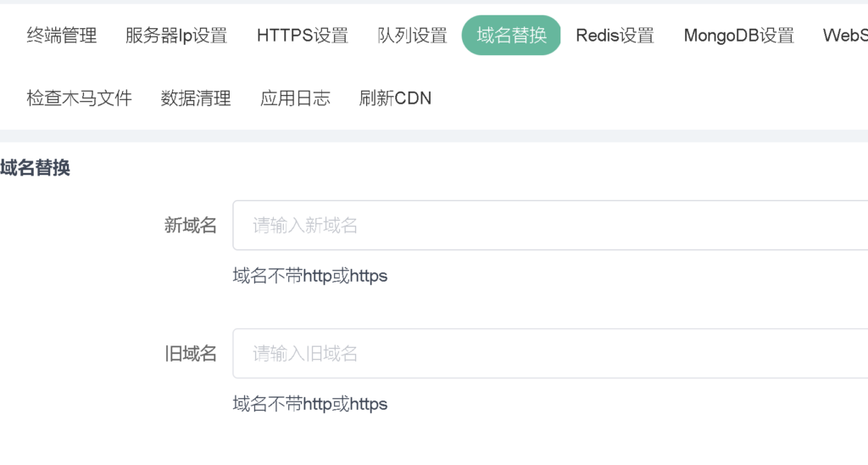Click the 新域名 field label
This screenshot has height=465, width=868.
191,226
